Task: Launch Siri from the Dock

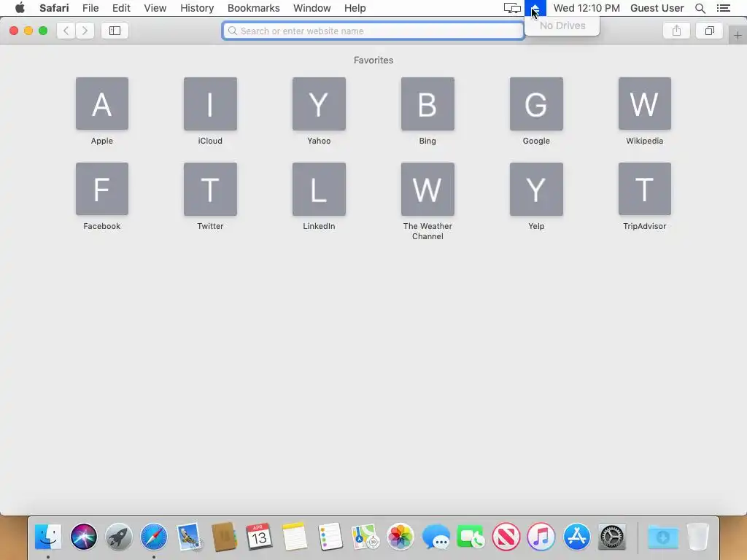Action: [x=83, y=537]
